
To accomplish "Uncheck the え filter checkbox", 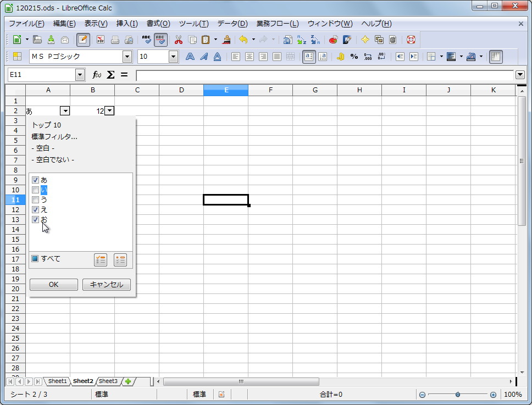I will [x=35, y=209].
